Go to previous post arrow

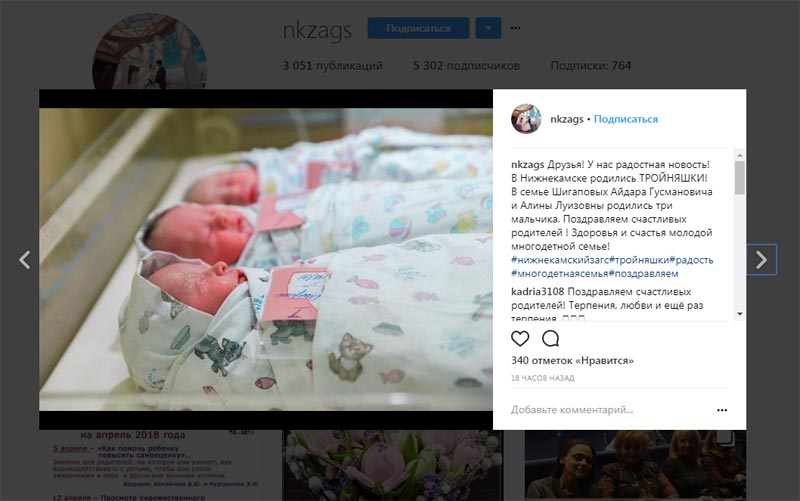tap(24, 260)
